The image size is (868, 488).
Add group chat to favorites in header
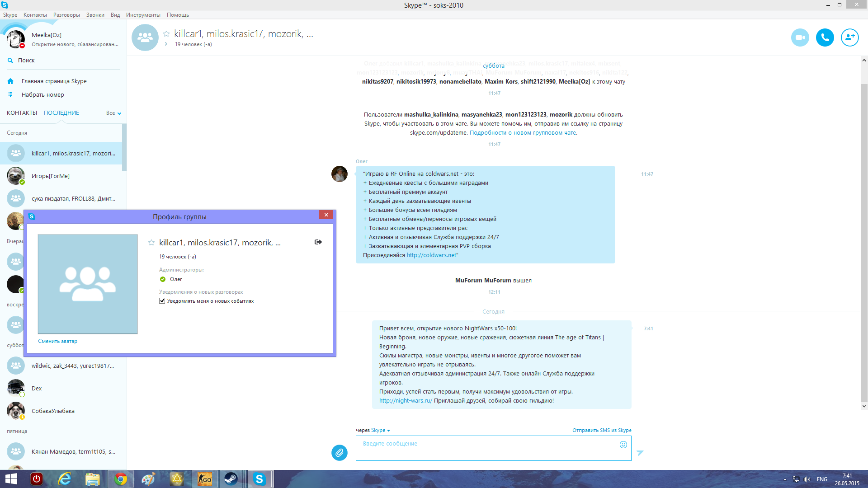coord(166,34)
